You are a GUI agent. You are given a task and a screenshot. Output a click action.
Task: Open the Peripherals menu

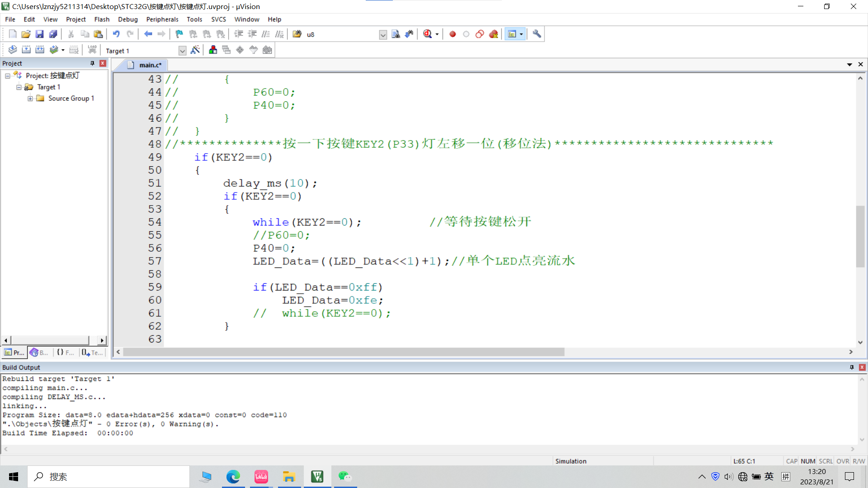[162, 19]
